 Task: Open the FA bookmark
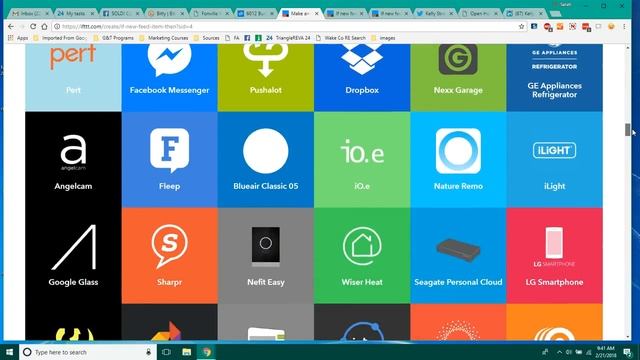[x=232, y=38]
